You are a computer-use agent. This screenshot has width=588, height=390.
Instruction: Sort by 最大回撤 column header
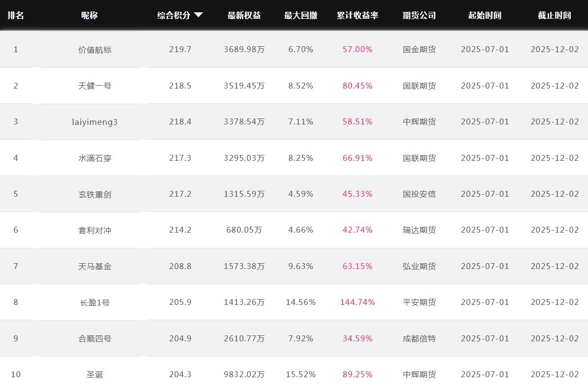300,15
